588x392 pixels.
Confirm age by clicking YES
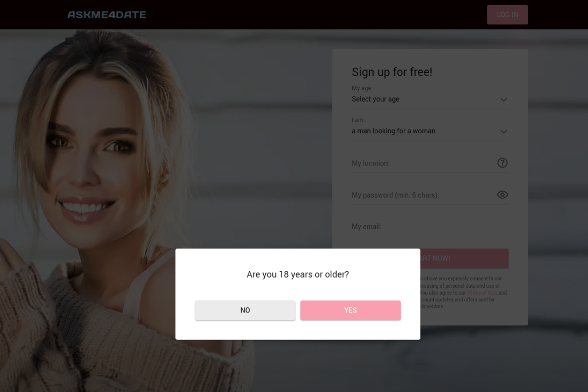coord(351,310)
